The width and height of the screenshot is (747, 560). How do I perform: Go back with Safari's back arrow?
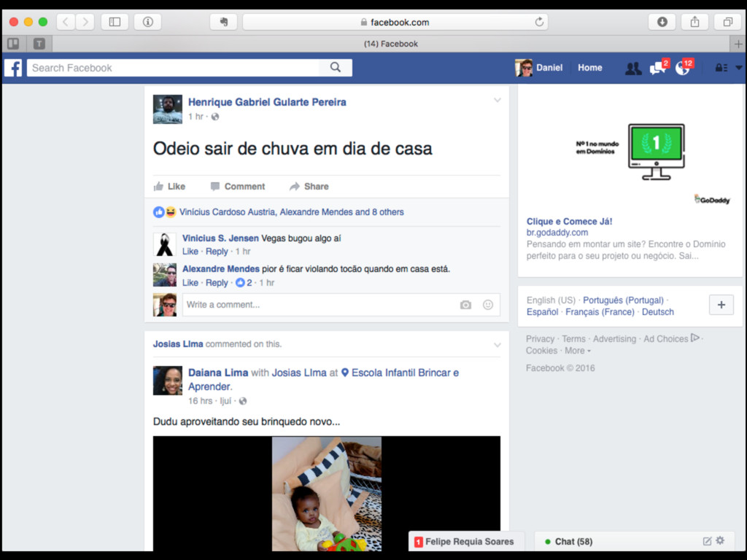(66, 22)
